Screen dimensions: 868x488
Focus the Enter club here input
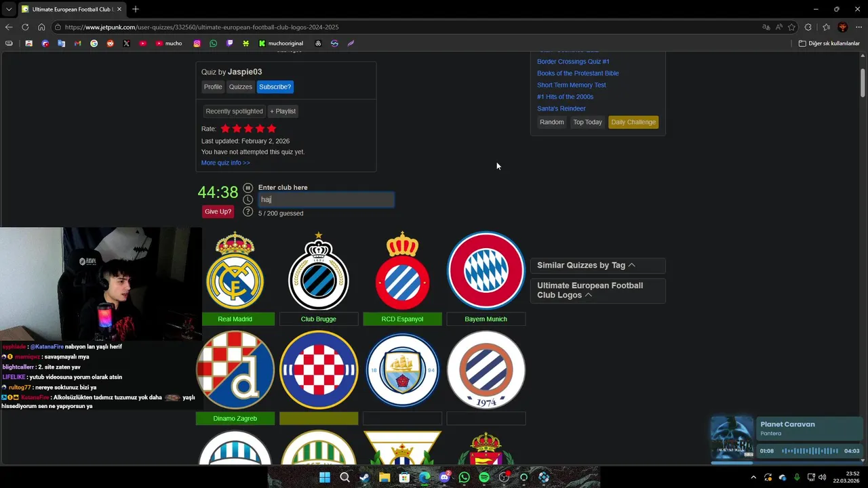[x=326, y=199]
